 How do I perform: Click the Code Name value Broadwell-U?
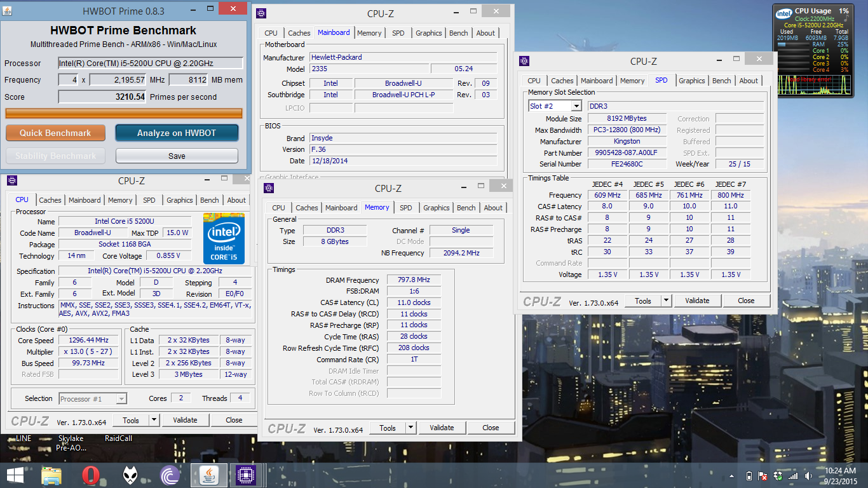click(92, 233)
